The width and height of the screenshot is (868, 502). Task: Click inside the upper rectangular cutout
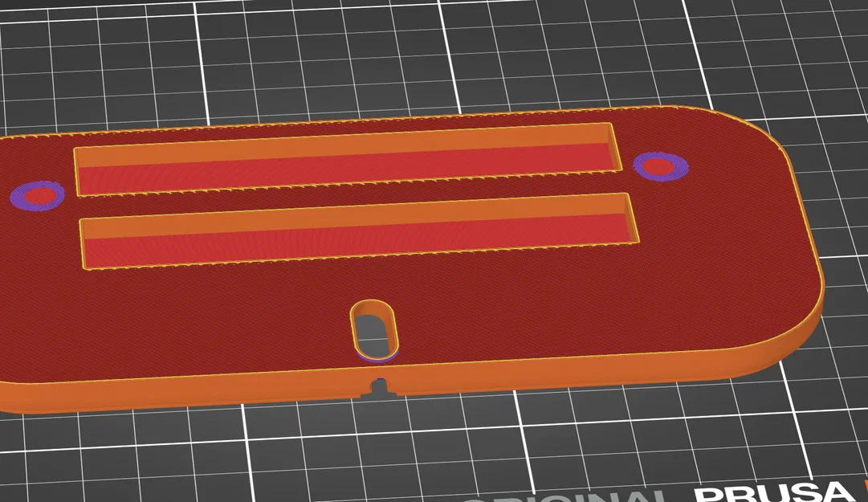point(347,160)
